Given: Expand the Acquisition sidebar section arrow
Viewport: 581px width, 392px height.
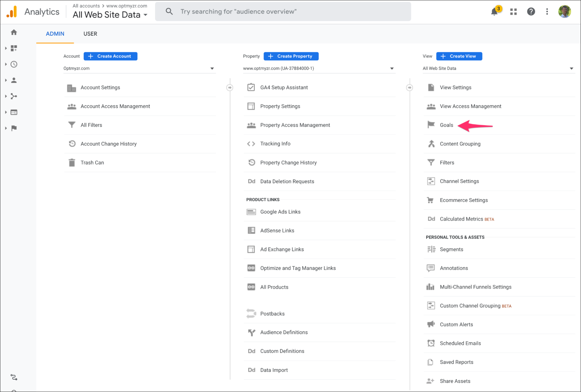Looking at the screenshot, I should coord(6,96).
